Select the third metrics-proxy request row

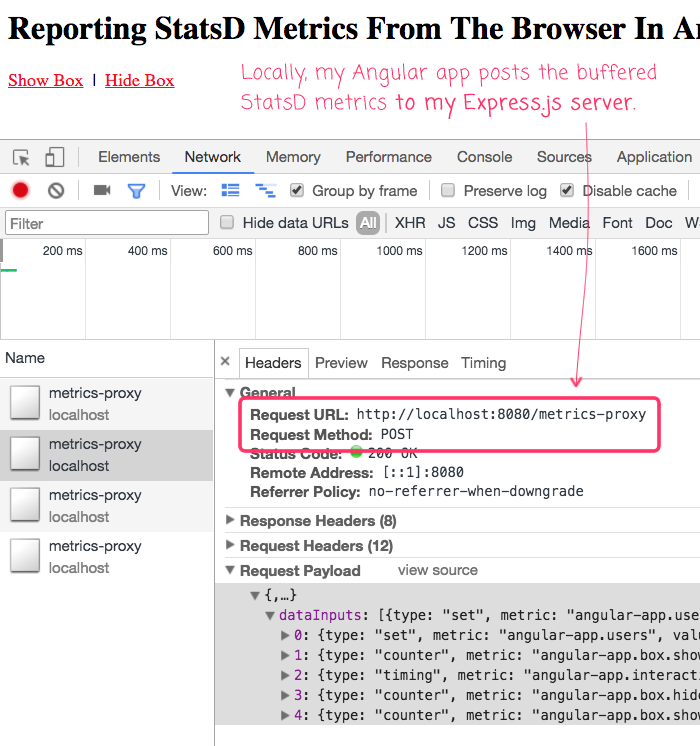click(x=107, y=506)
